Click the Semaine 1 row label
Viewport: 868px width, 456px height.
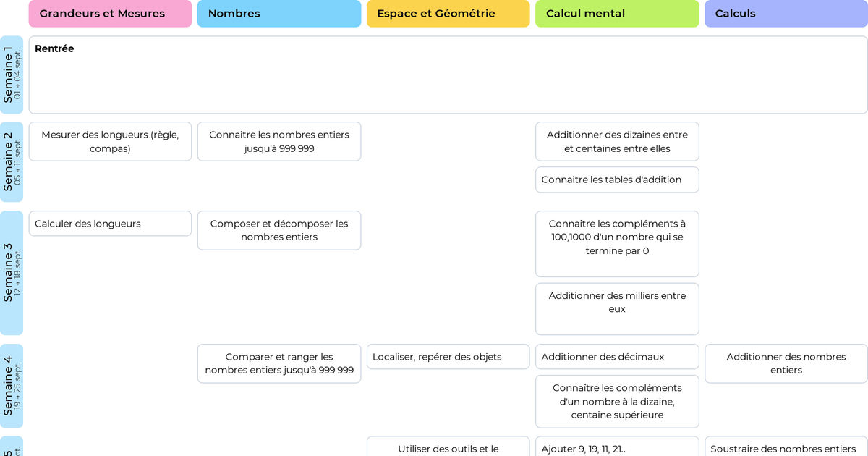pos(12,75)
